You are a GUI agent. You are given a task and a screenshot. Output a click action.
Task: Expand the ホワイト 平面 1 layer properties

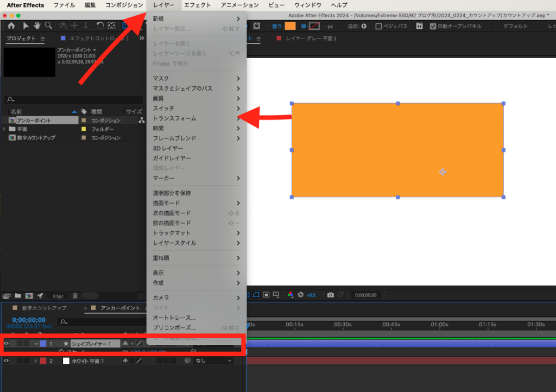click(36, 361)
